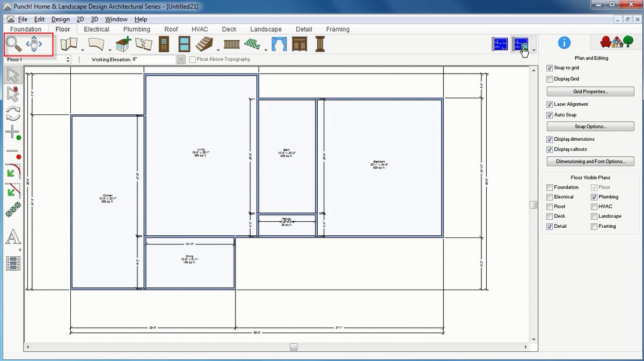The image size is (644, 361).
Task: Choose the straight Wall tool
Action: click(x=69, y=44)
